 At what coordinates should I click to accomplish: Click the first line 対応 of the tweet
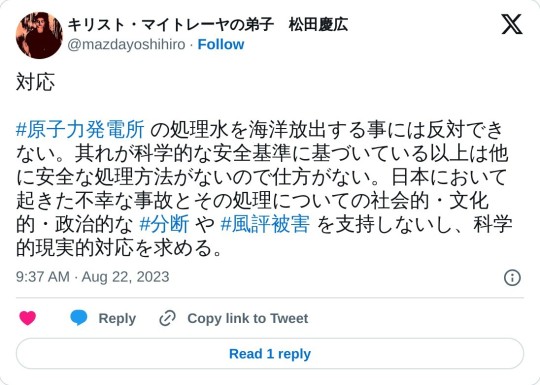(x=35, y=83)
